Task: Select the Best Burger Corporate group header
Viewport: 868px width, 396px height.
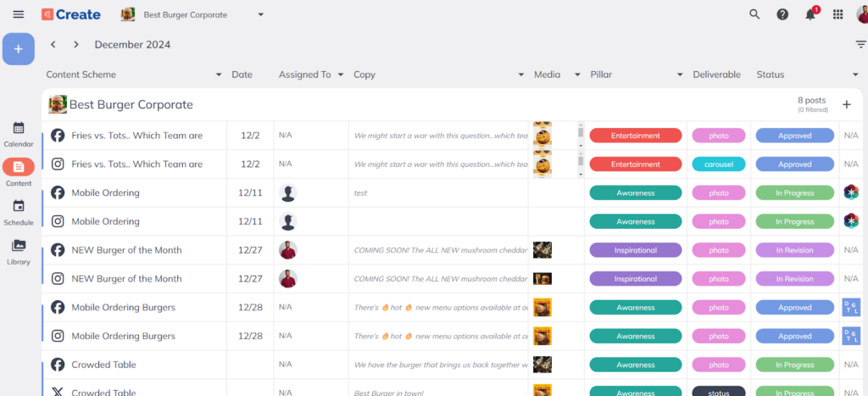Action: [131, 104]
